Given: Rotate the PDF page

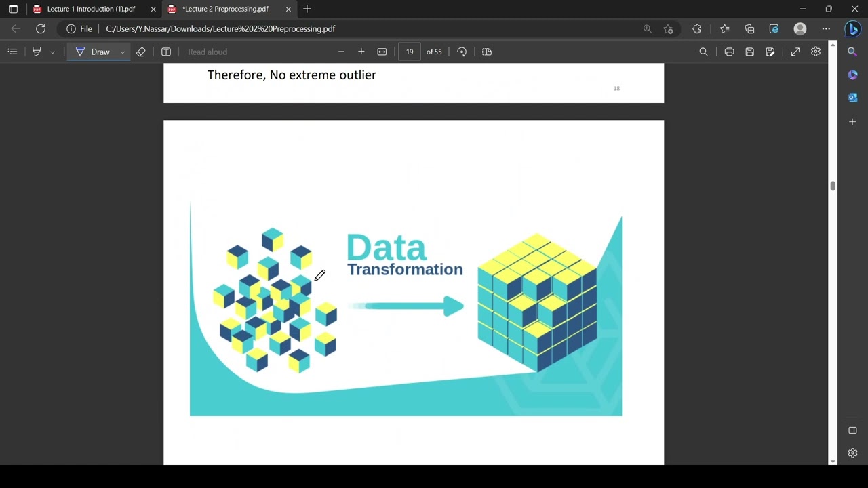Looking at the screenshot, I should [x=462, y=52].
